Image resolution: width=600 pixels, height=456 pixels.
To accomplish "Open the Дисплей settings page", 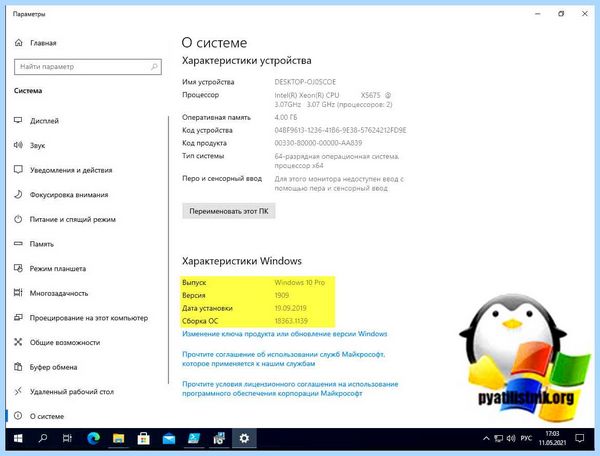I will click(x=44, y=121).
